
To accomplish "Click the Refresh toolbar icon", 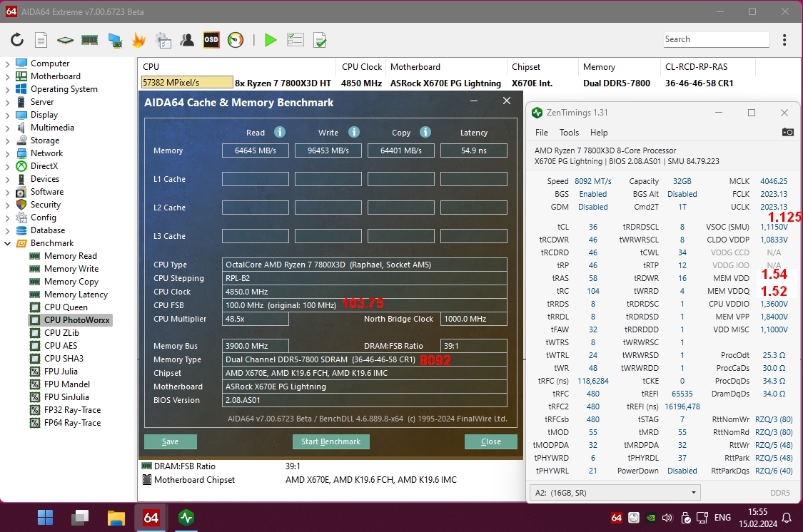I will 17,40.
